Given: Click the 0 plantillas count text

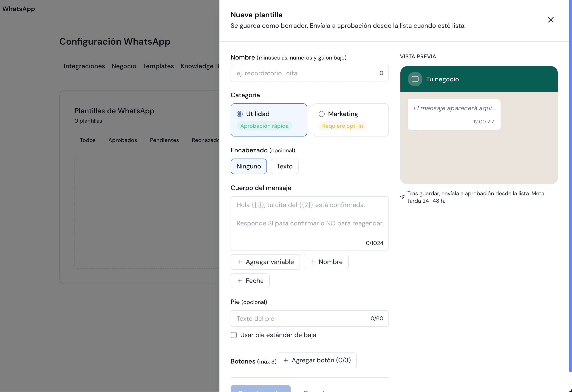Looking at the screenshot, I should point(88,121).
